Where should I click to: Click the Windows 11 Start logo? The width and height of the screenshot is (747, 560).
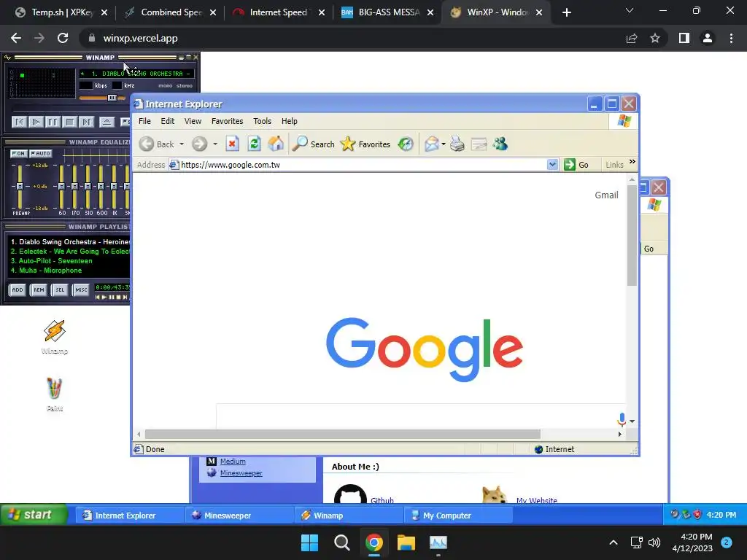(x=309, y=542)
